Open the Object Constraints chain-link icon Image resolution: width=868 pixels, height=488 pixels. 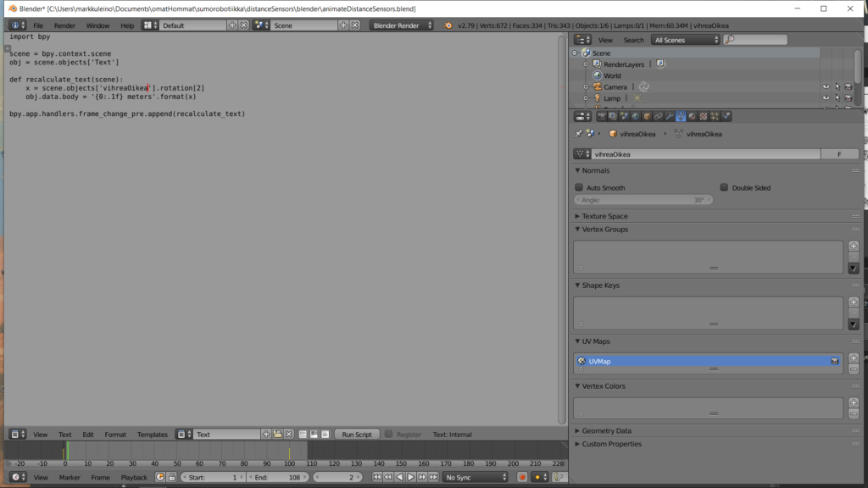[x=659, y=116]
